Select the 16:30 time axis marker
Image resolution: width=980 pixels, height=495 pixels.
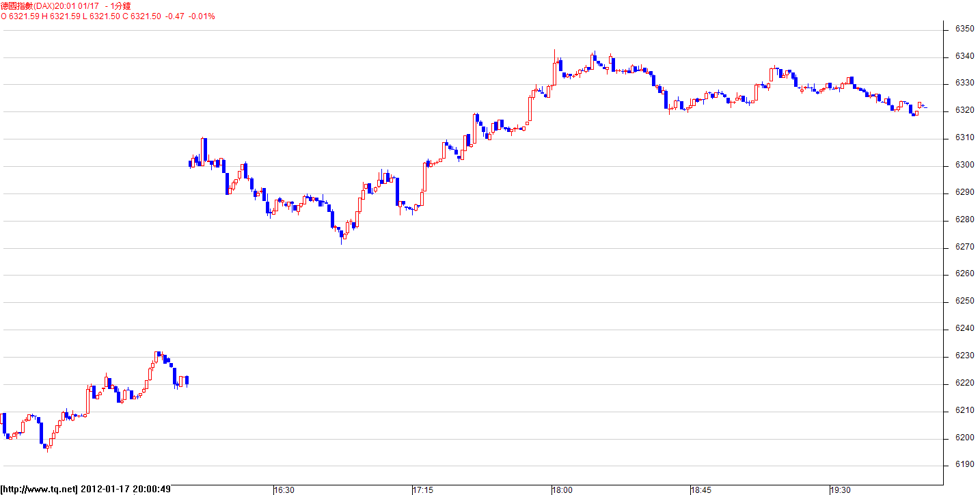(284, 490)
